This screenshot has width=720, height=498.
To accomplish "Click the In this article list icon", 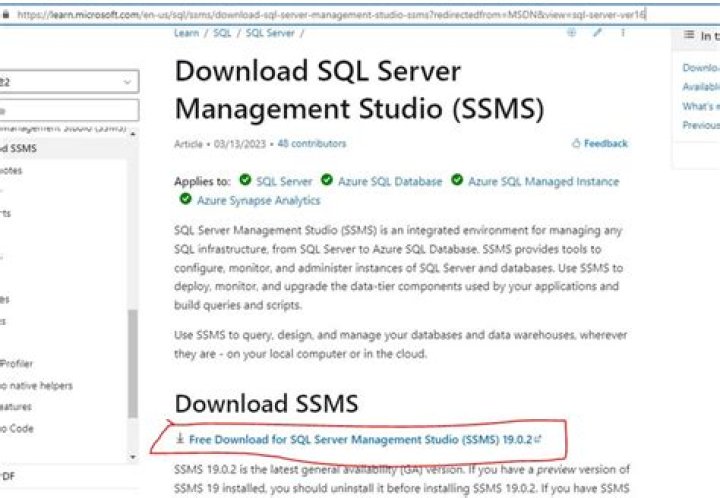I will point(688,35).
